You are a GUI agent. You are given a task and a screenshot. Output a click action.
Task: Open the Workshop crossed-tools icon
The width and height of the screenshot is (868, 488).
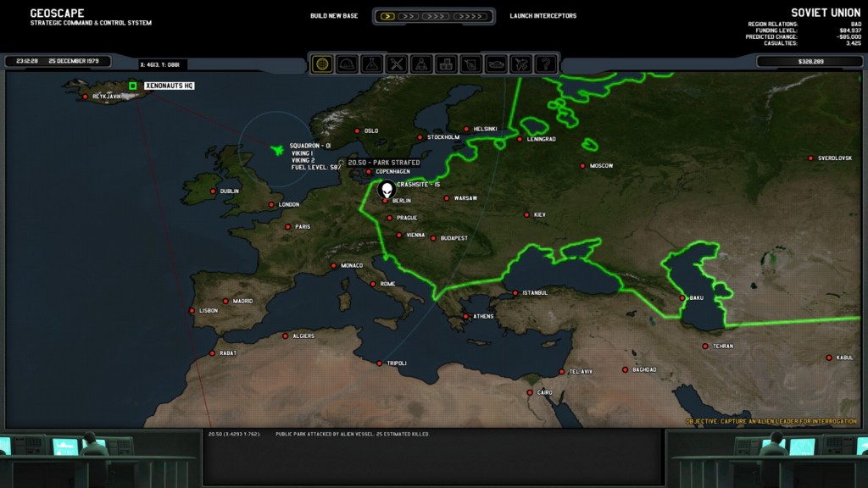click(x=397, y=64)
